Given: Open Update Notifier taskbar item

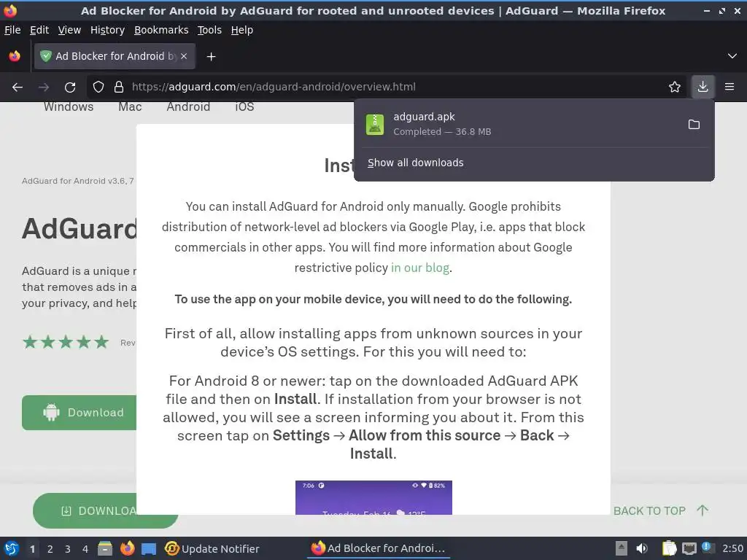Looking at the screenshot, I should point(212,548).
